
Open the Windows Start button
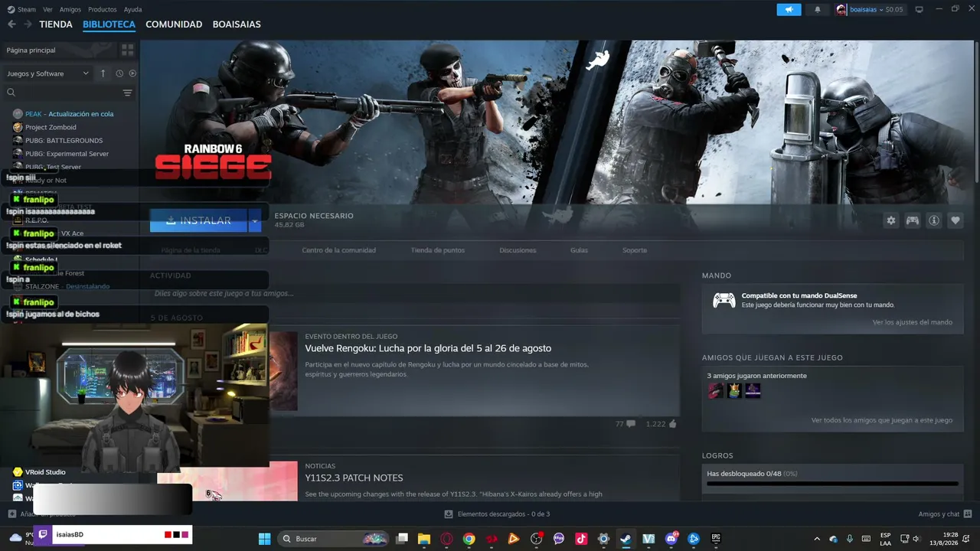pos(264,539)
